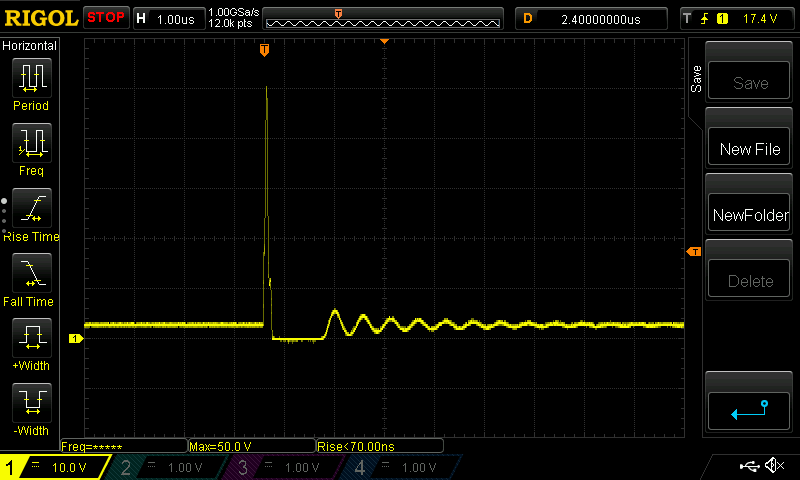Click the Horizontal menu label
Viewport: 800px width, 480px height.
(30, 46)
